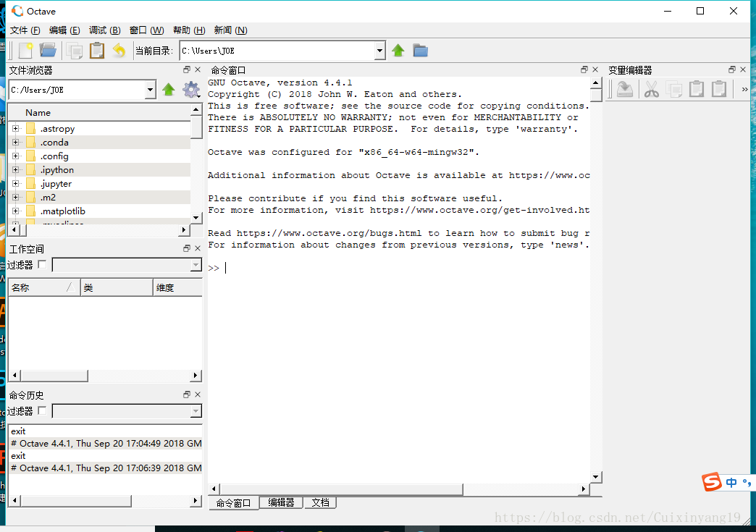Open file browser settings gear
The image size is (756, 532).
point(191,90)
